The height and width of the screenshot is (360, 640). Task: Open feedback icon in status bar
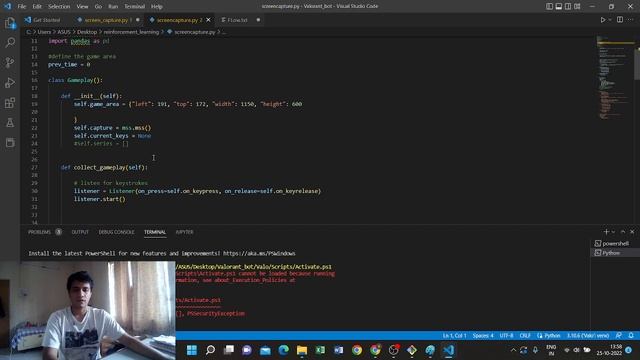[x=619, y=336]
